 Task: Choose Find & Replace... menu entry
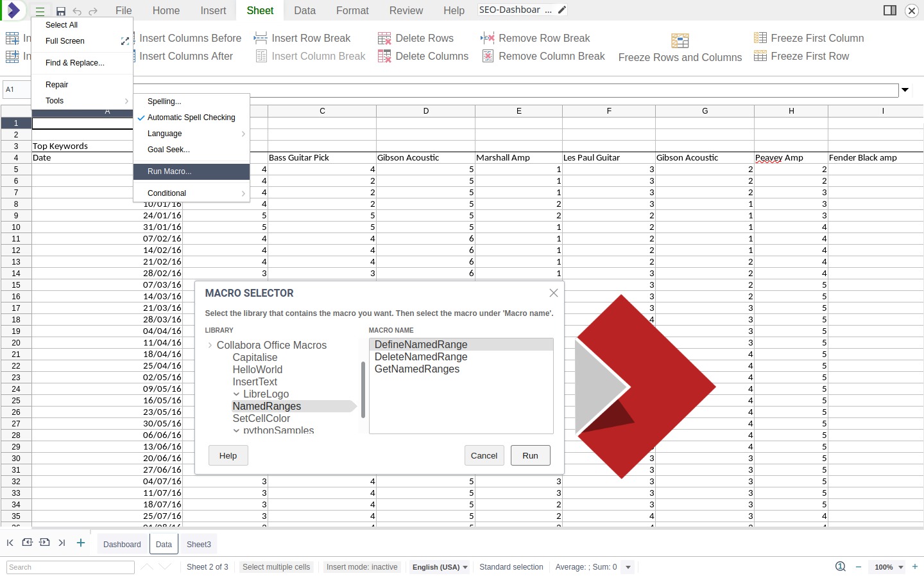pyautogui.click(x=82, y=63)
